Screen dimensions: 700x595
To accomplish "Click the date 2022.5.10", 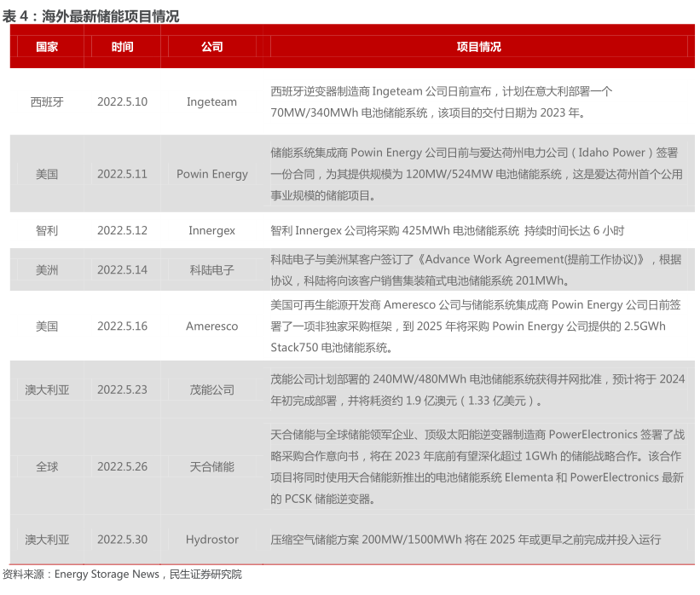I will tap(122, 101).
